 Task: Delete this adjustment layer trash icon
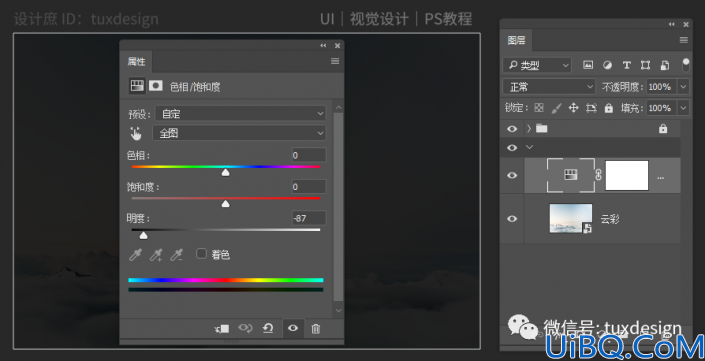tap(316, 329)
